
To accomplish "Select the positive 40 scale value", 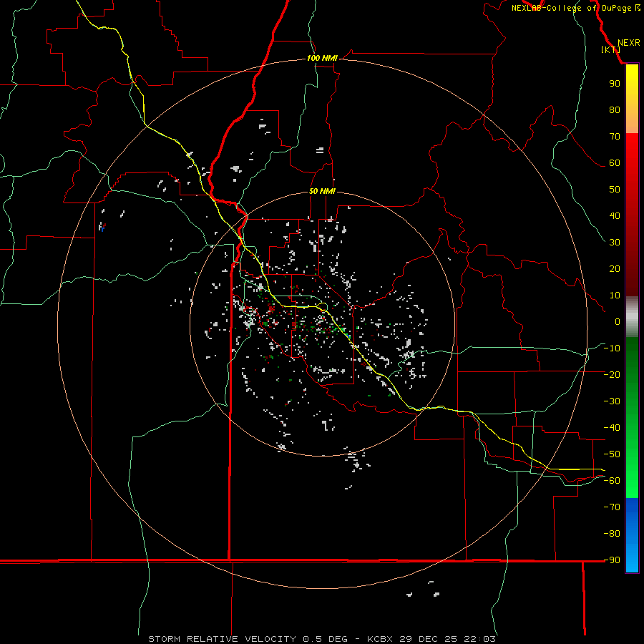I will click(x=615, y=216).
